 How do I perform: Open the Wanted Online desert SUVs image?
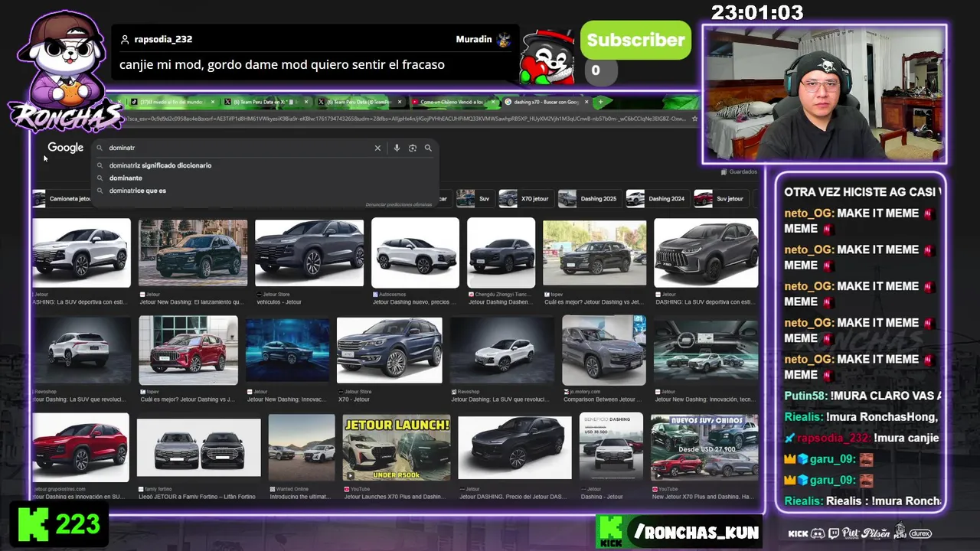[302, 447]
